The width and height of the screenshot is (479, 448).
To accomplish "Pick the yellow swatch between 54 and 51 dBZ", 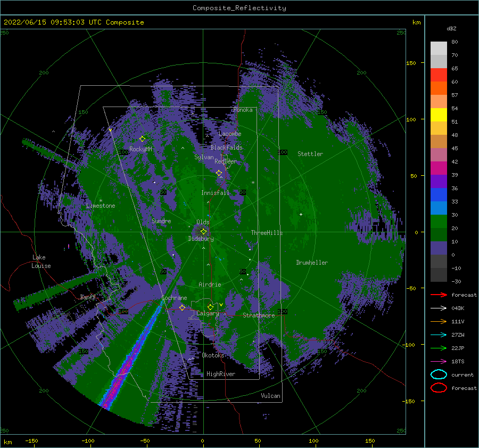I will click(439, 115).
